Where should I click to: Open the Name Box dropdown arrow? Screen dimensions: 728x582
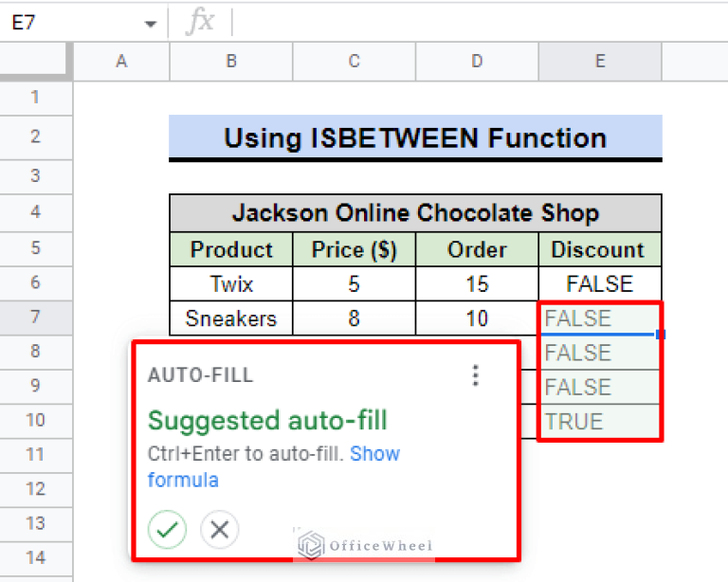pyautogui.click(x=150, y=23)
